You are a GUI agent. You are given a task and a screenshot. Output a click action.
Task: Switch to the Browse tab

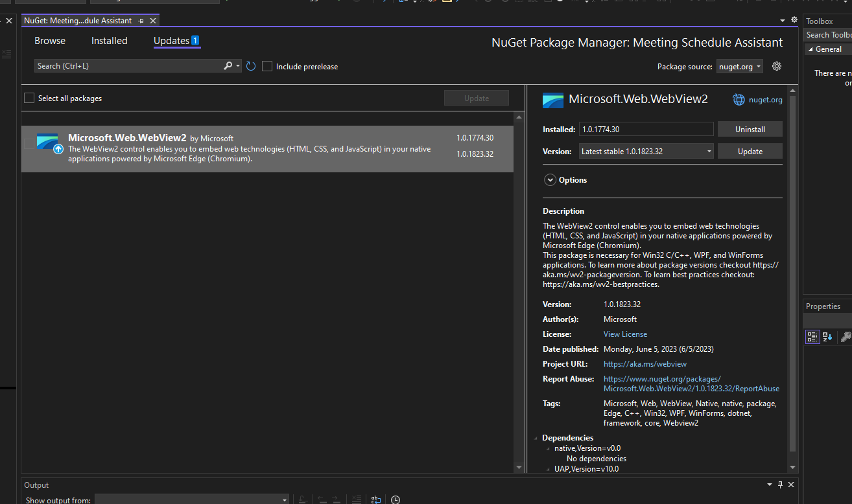(x=50, y=40)
